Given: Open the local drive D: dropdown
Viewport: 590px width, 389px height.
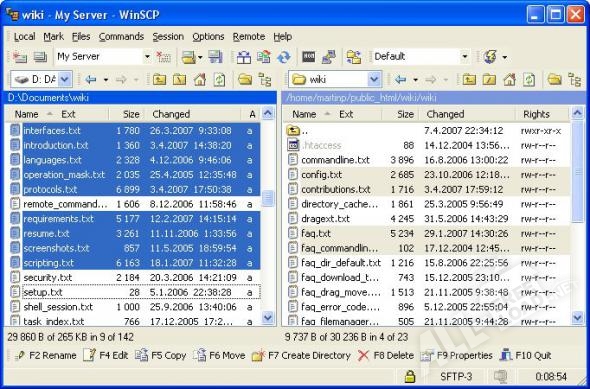Looking at the screenshot, I should 65,79.
